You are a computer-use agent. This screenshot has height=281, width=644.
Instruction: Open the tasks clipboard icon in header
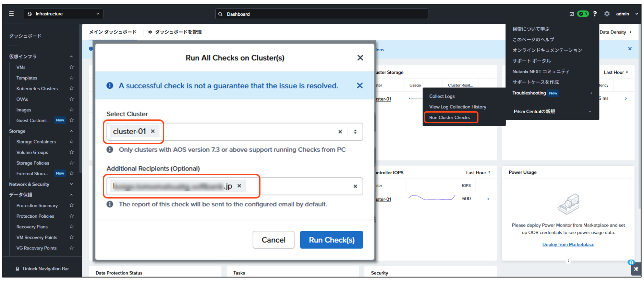[x=571, y=14]
